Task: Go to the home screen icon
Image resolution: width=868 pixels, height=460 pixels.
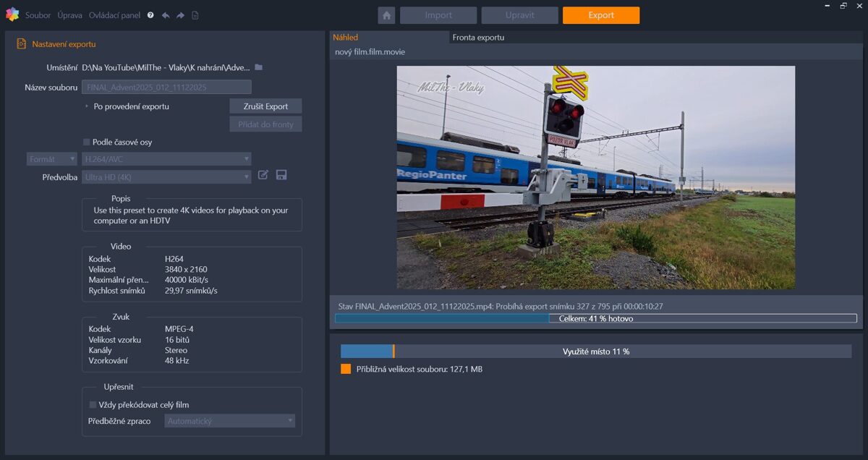Action: (x=386, y=15)
